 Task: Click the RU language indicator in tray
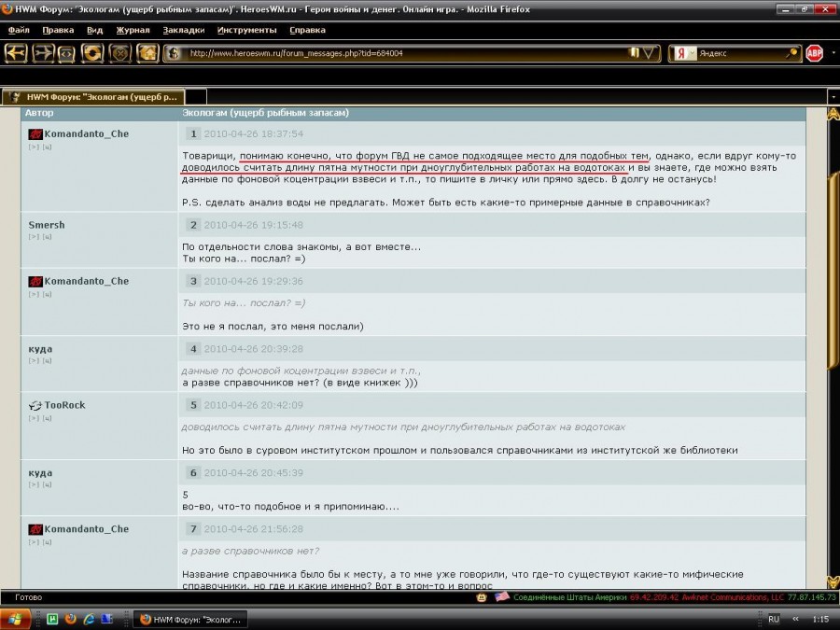click(773, 619)
